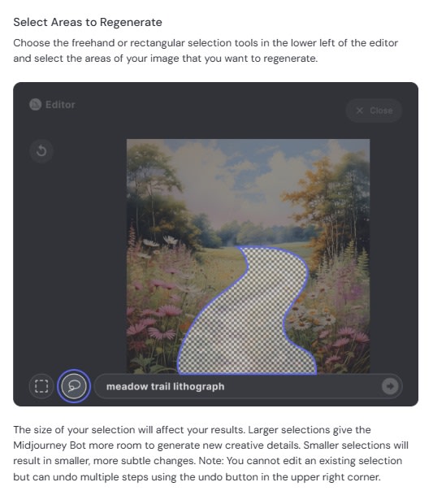433x504 pixels.
Task: Click the Midjourney sailboat logo icon
Action: (35, 105)
